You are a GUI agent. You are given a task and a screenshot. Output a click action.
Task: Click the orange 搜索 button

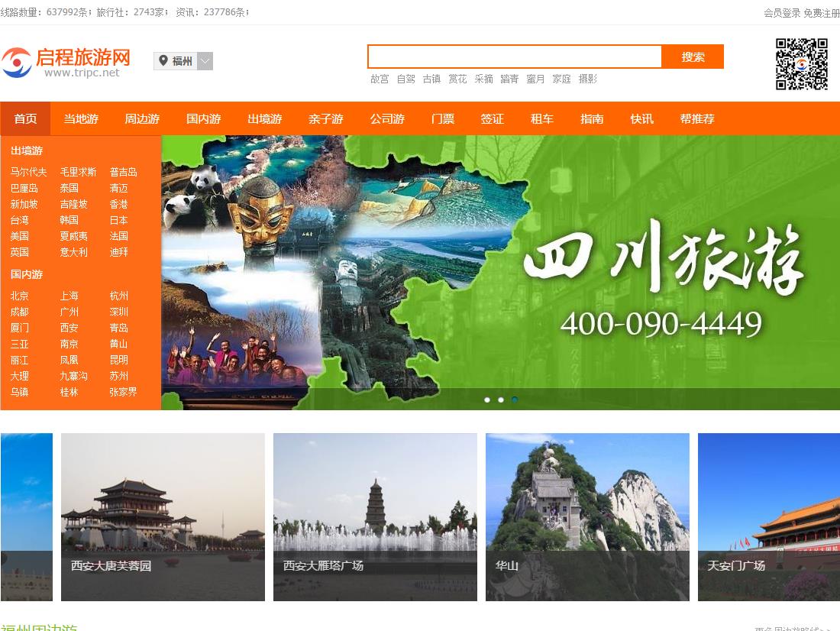click(693, 57)
